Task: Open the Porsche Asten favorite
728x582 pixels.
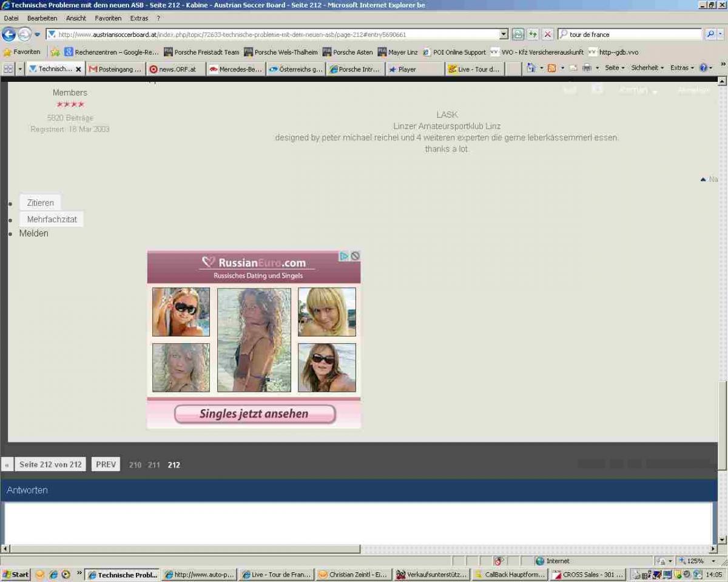Action: click(x=348, y=52)
